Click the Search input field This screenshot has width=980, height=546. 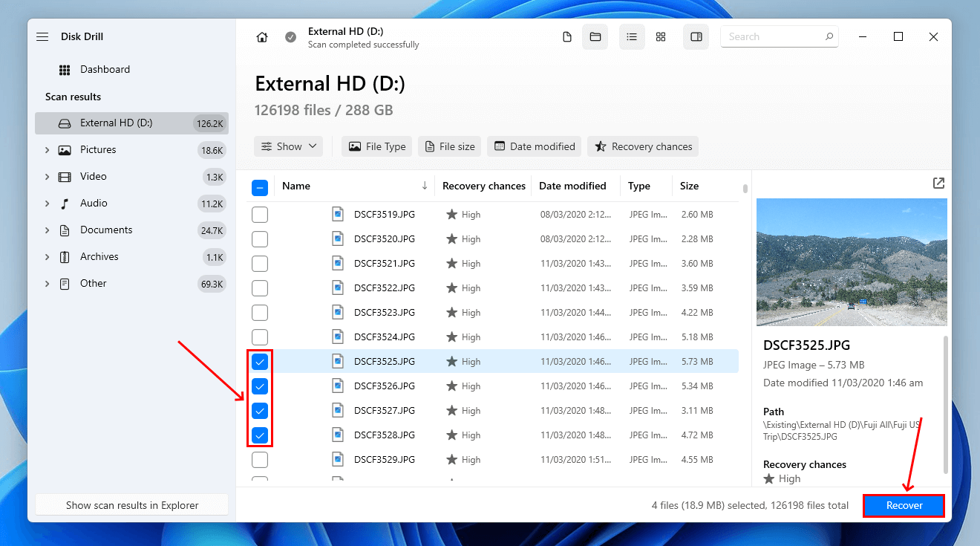(x=772, y=37)
